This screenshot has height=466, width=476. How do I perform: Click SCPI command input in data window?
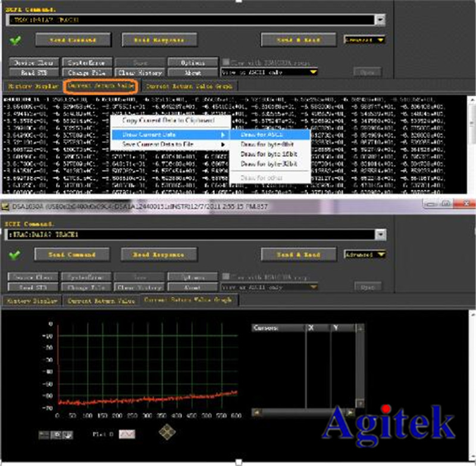(x=190, y=20)
